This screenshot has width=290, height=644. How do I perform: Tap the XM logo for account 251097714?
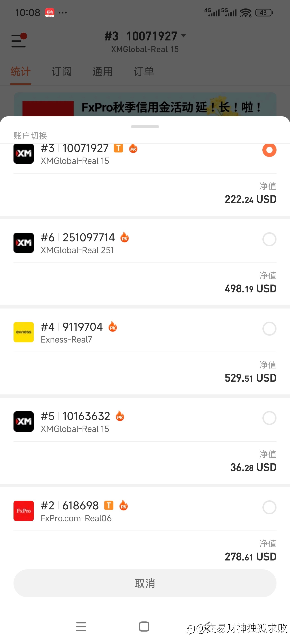(x=24, y=243)
